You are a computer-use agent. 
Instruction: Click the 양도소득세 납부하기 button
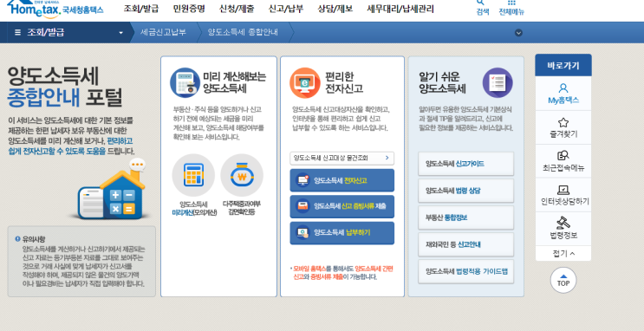click(342, 233)
